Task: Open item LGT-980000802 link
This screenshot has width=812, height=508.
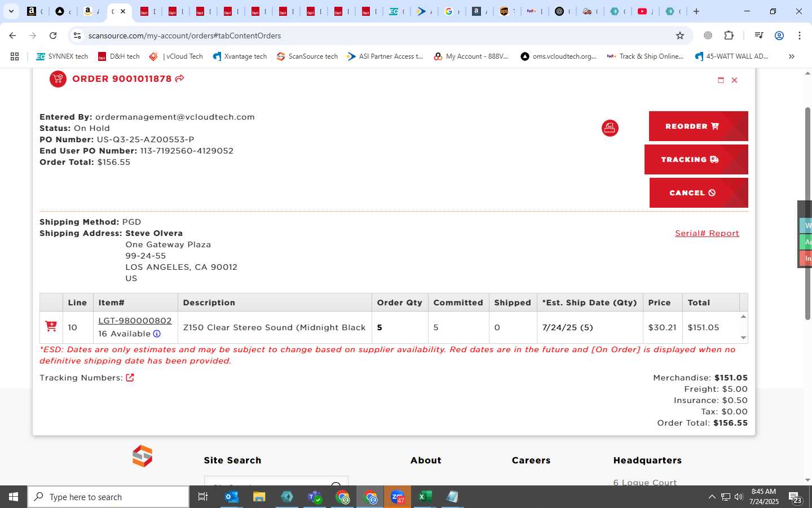Action: [135, 321]
